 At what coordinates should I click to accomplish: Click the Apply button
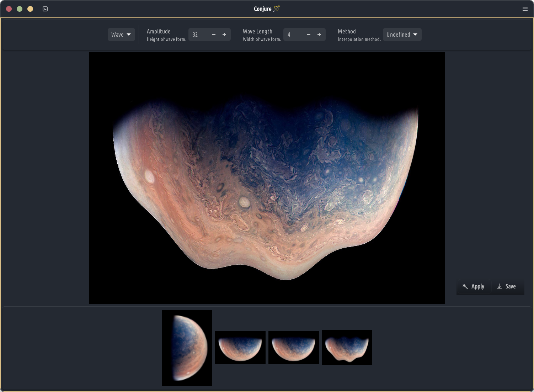[474, 286]
